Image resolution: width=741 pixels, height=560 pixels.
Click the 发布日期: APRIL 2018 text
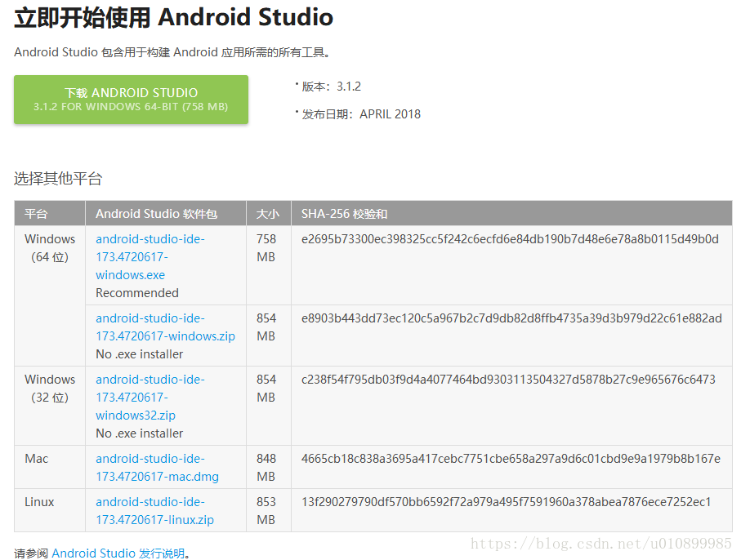[361, 114]
